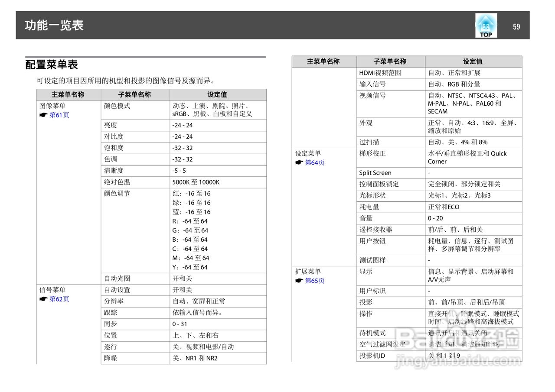The image size is (555, 392).
Task: Select the 图像菜单 main menu cell
Action: (x=69, y=192)
